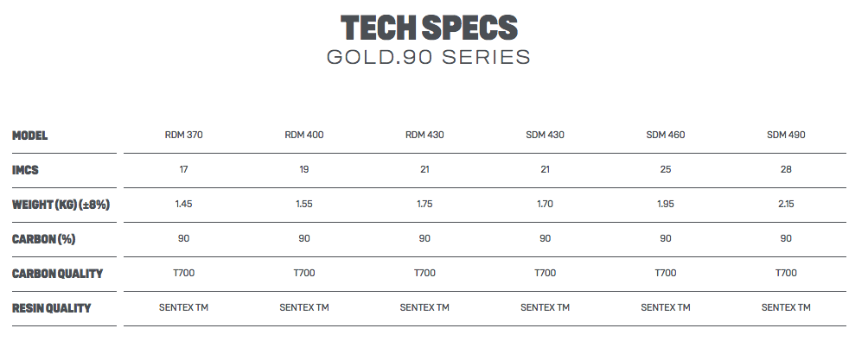Select the weight value 1.45

click(184, 204)
